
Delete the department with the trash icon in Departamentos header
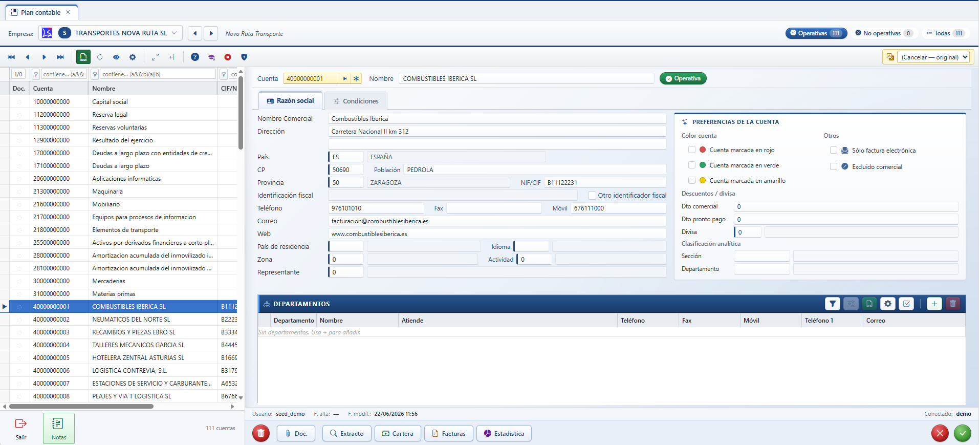click(x=952, y=304)
